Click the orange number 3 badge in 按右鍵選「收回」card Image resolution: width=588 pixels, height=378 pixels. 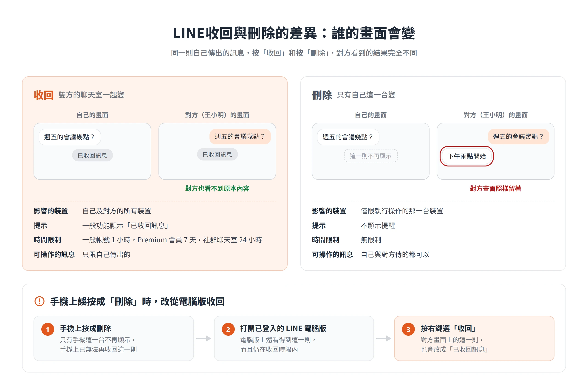tap(408, 329)
